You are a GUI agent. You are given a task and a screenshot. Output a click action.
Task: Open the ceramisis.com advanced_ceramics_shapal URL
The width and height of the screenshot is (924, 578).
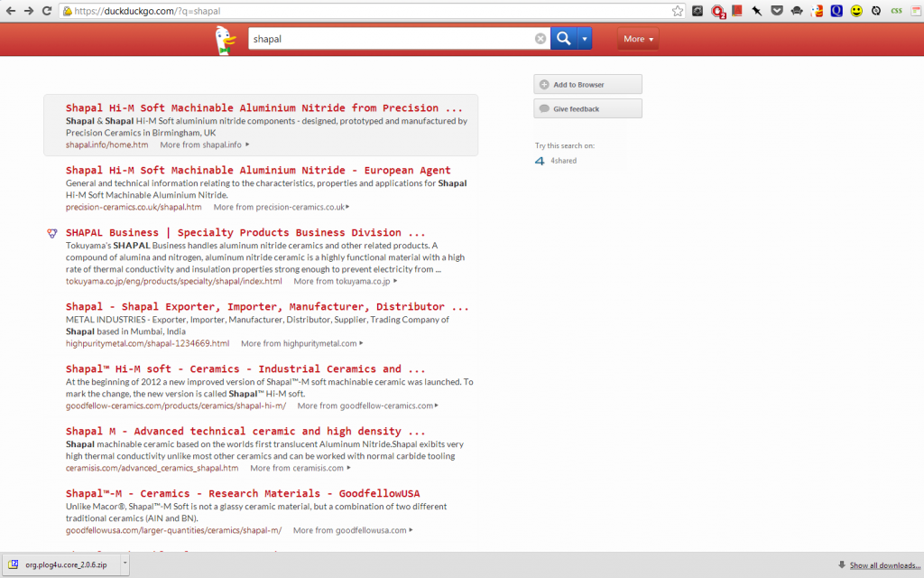[152, 469]
